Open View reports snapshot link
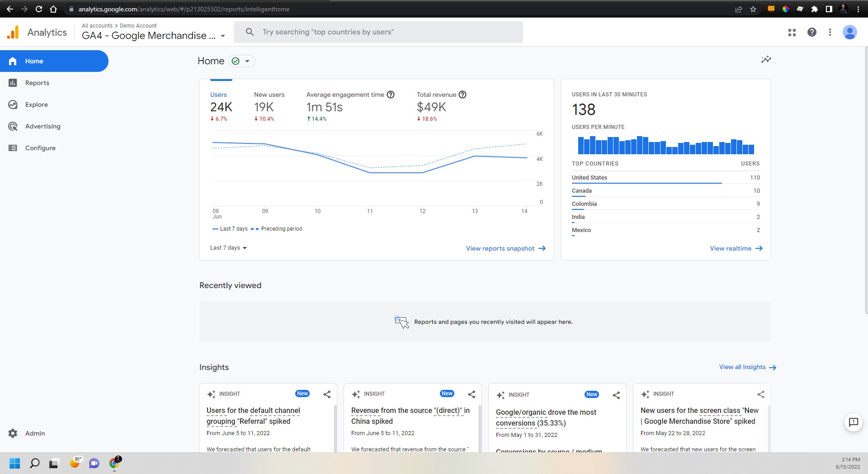This screenshot has height=474, width=868. (506, 248)
